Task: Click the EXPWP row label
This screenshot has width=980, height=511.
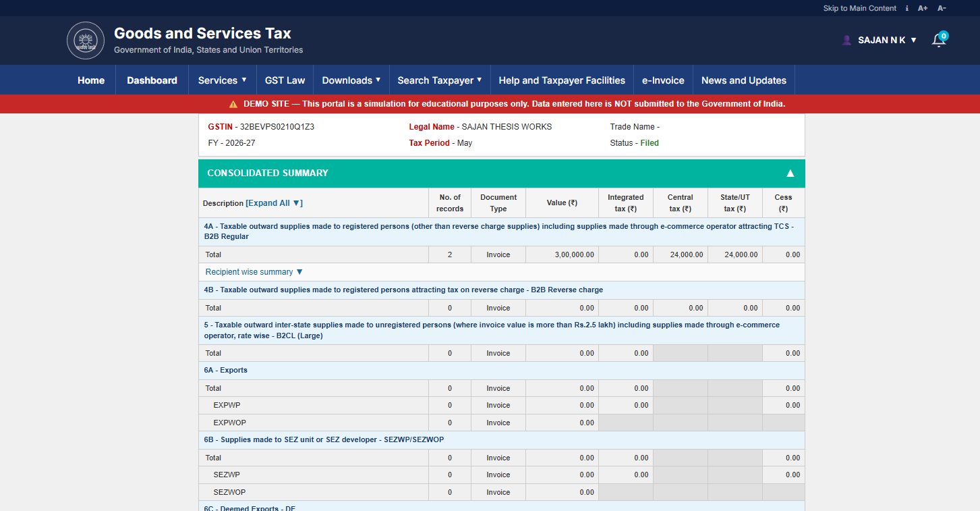Action: (x=227, y=406)
